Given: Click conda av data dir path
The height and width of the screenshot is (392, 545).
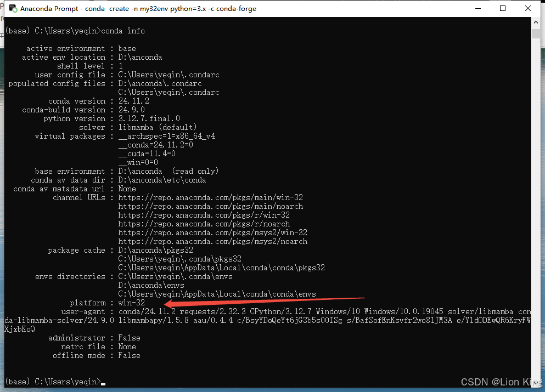Looking at the screenshot, I should (162, 180).
